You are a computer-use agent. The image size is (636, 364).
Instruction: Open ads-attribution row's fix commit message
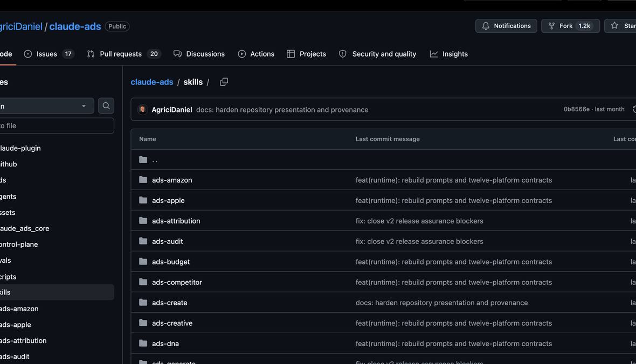tap(419, 221)
